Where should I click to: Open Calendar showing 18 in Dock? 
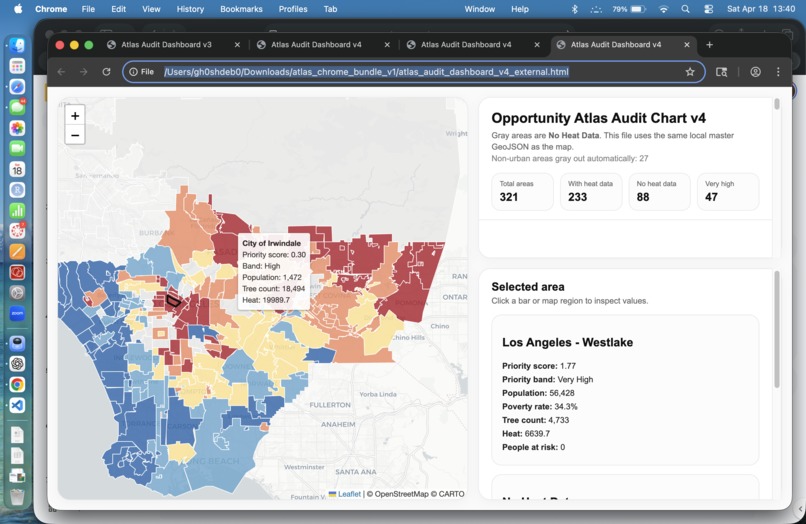[x=17, y=169]
